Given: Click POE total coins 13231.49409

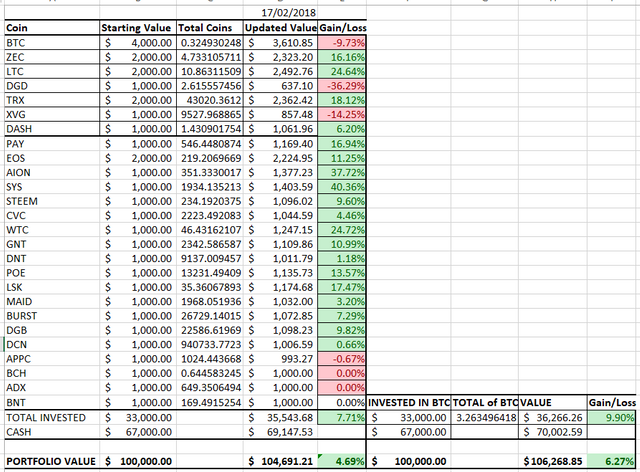Looking at the screenshot, I should pos(210,273).
